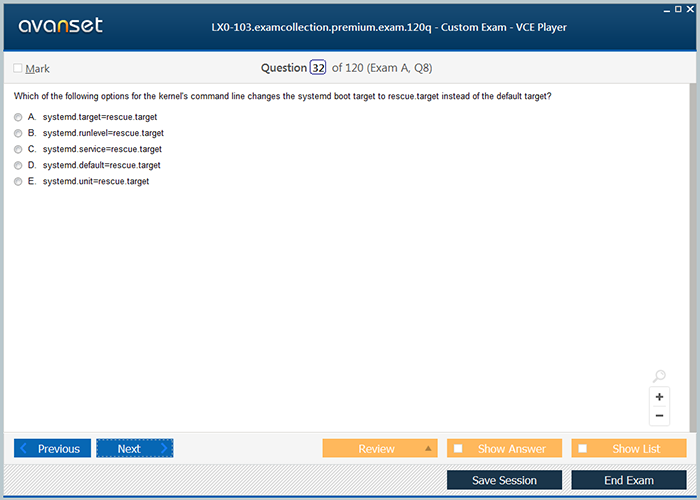Maximize the VCE Player window
This screenshot has height=500, width=700.
click(x=678, y=8)
